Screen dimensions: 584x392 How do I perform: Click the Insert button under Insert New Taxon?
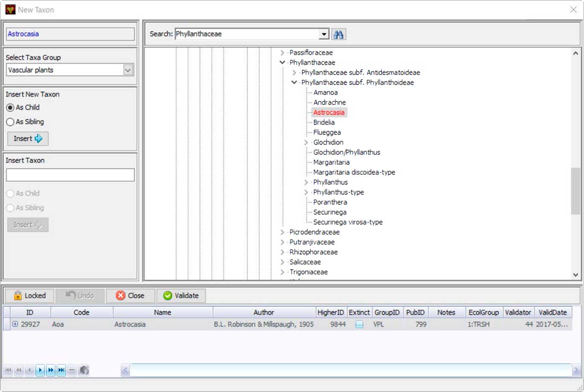(28, 138)
